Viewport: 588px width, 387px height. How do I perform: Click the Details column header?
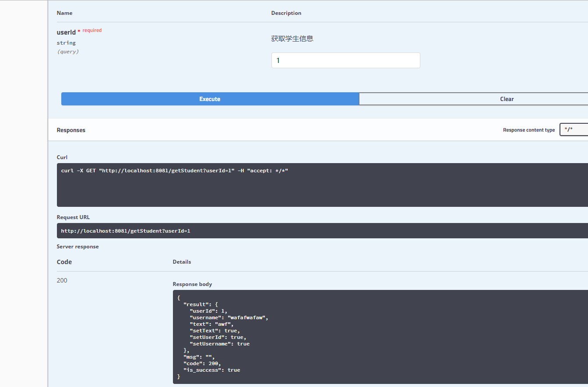tap(182, 262)
